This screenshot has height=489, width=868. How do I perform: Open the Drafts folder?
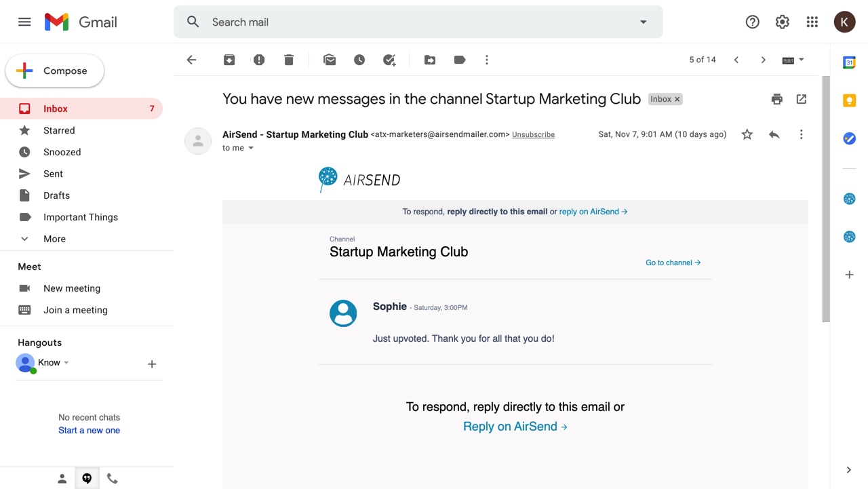81,195
